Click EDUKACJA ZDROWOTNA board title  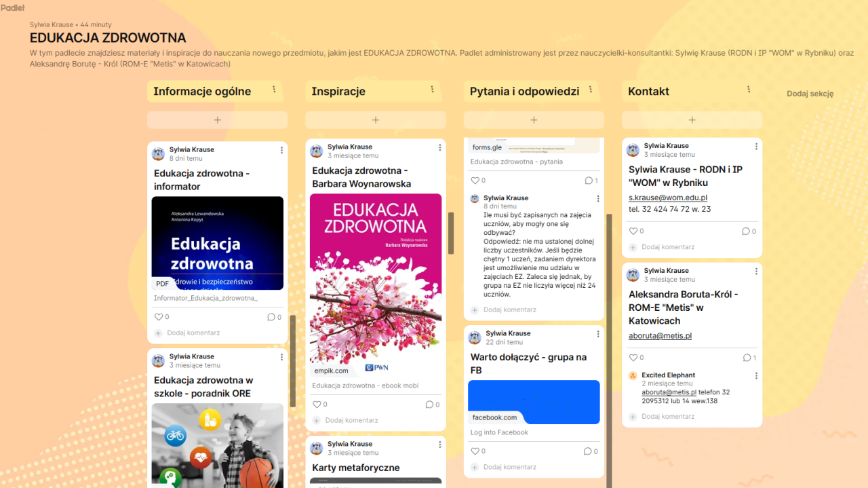pos(108,38)
